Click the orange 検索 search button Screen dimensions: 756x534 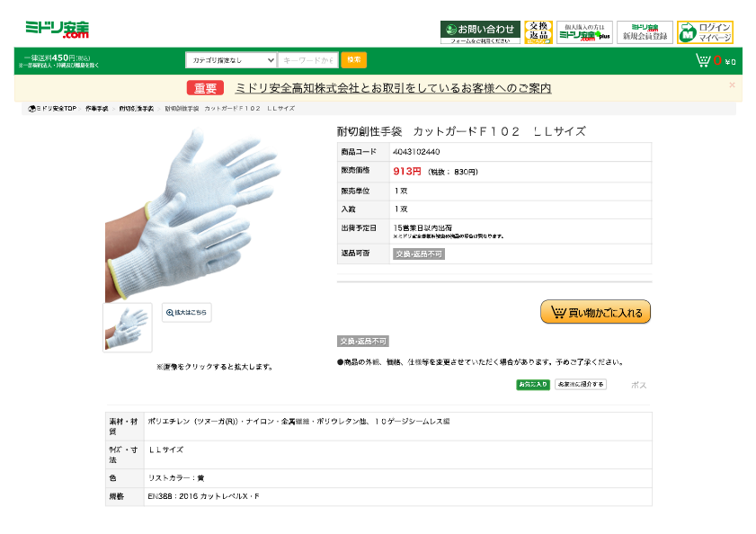pyautogui.click(x=354, y=60)
